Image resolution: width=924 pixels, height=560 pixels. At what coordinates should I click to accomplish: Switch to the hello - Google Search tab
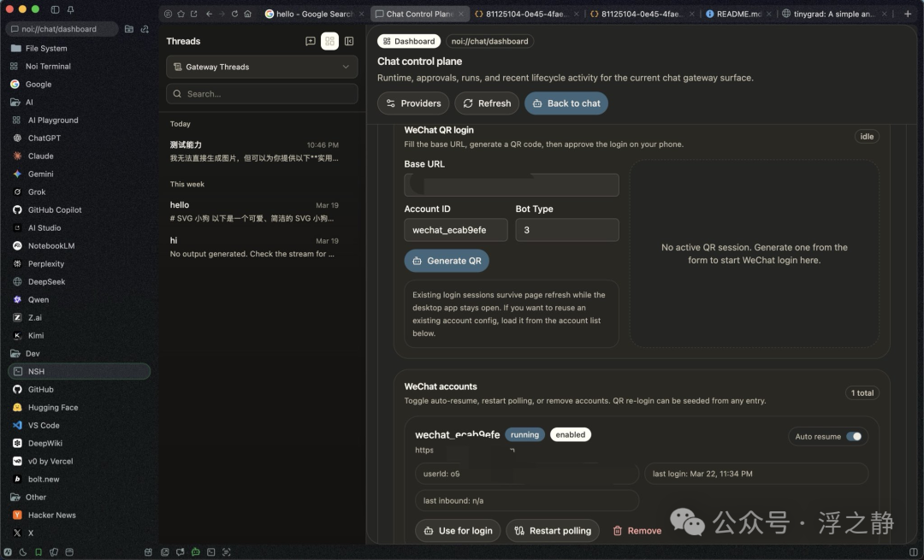(314, 14)
